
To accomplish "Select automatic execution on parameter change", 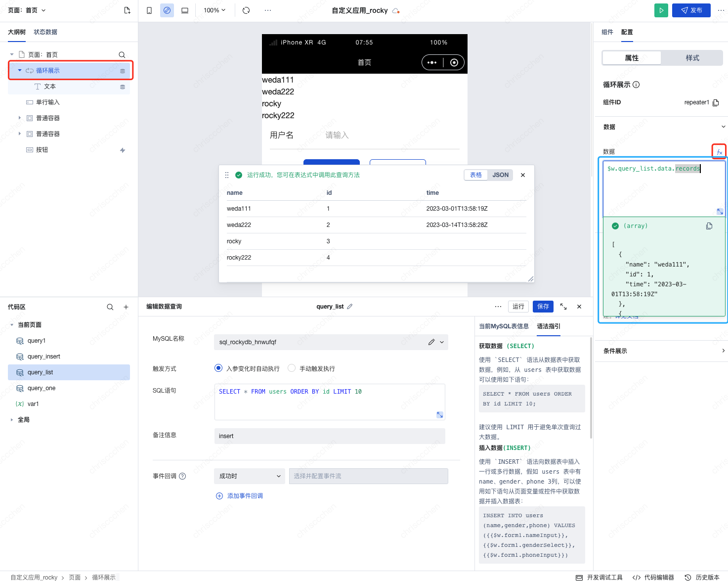I will pyautogui.click(x=218, y=368).
